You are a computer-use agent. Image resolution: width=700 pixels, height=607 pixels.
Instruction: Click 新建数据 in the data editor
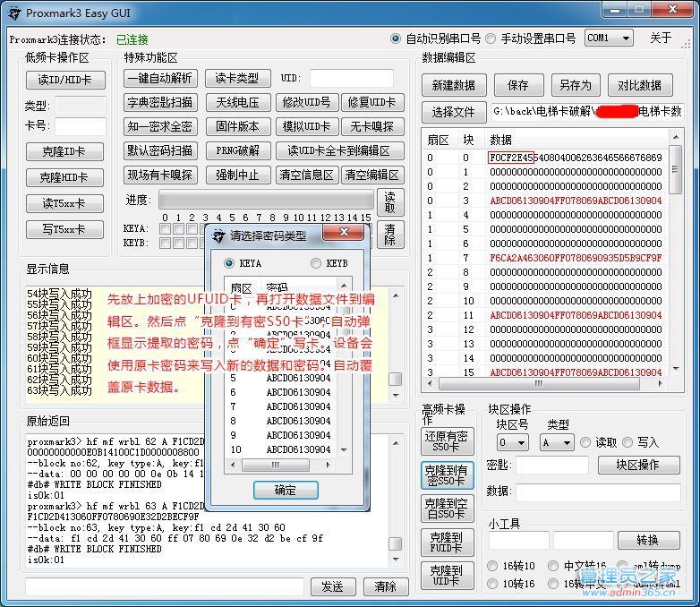tap(454, 85)
